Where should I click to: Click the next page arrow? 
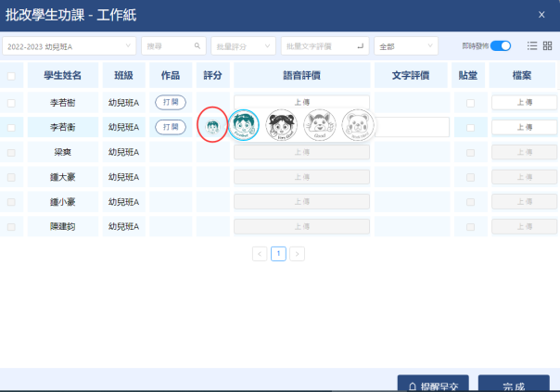(x=297, y=253)
